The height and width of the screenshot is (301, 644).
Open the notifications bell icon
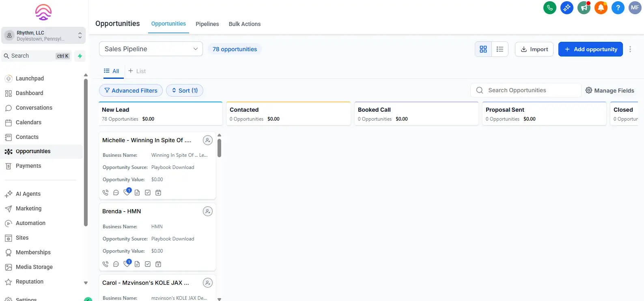point(601,8)
